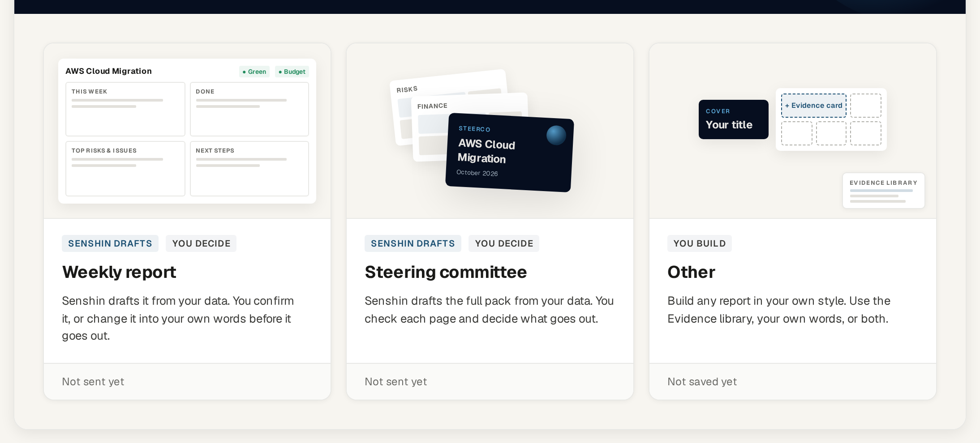
Task: Click the 'Top Risks & Issues' section box
Action: [x=125, y=169]
